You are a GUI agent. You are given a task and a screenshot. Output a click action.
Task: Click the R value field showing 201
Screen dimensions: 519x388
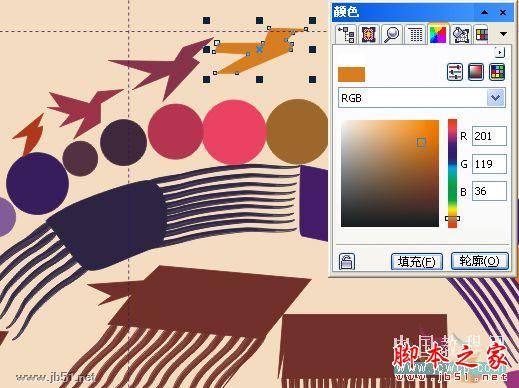[489, 136]
